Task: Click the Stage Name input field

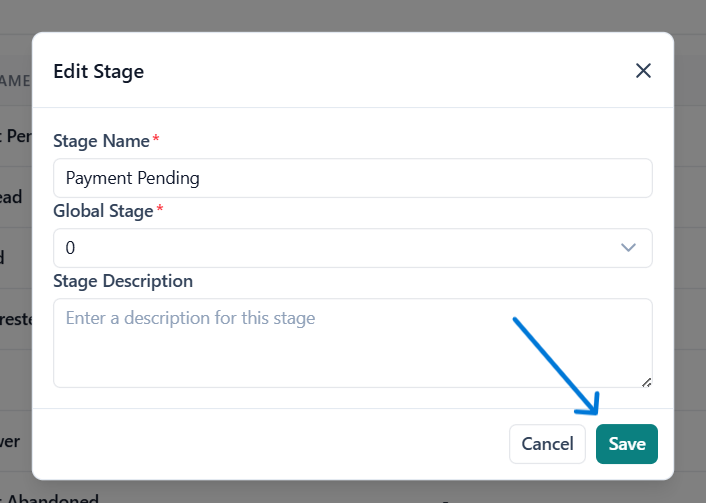Action: pos(352,178)
